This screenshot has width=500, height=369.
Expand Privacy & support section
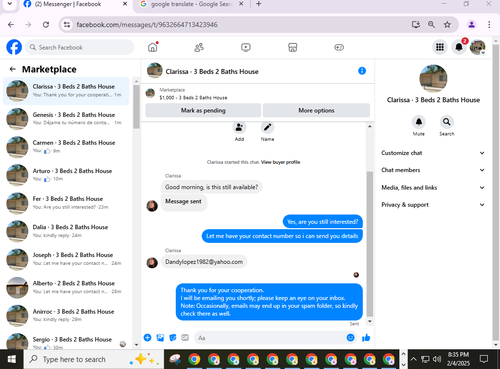click(433, 205)
